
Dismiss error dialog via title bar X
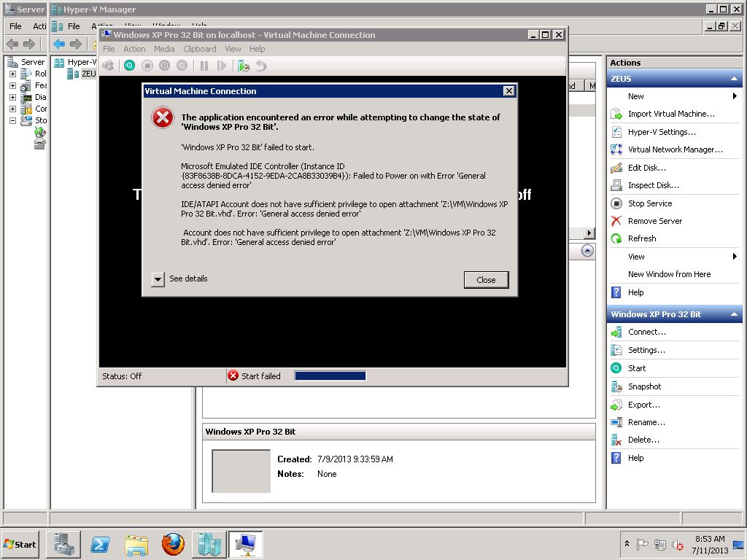(508, 91)
